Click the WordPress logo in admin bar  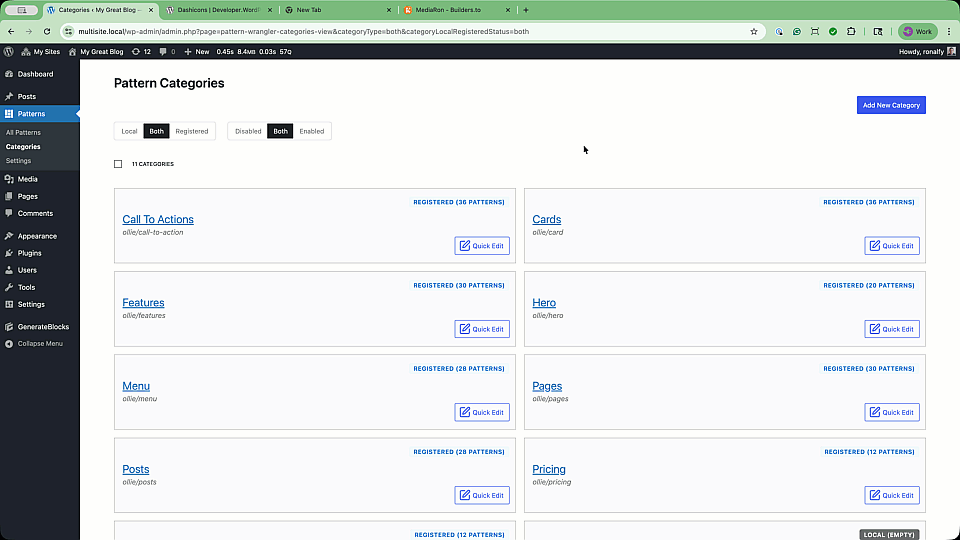coord(9,51)
